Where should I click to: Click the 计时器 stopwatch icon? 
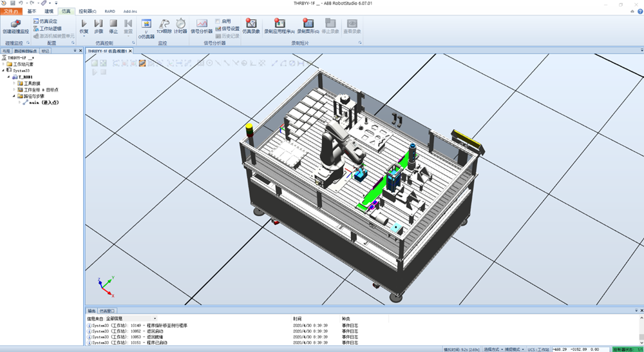coord(181,24)
